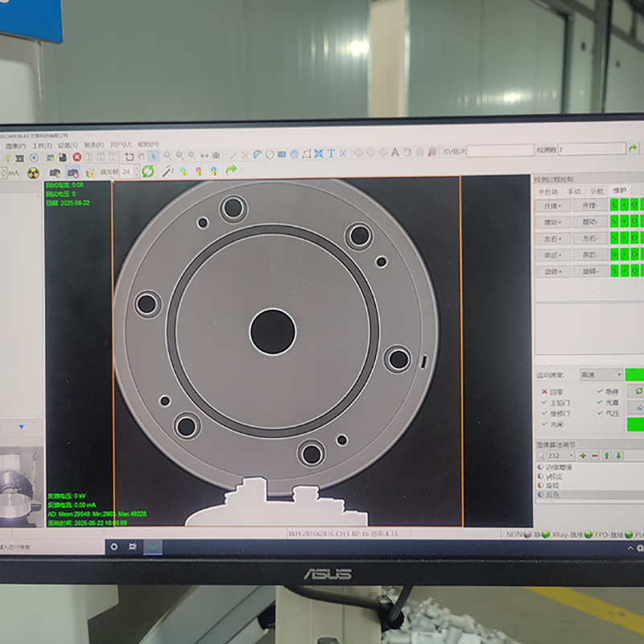Open the 图像(P) menu
The height and width of the screenshot is (644, 644).
pyautogui.click(x=15, y=146)
